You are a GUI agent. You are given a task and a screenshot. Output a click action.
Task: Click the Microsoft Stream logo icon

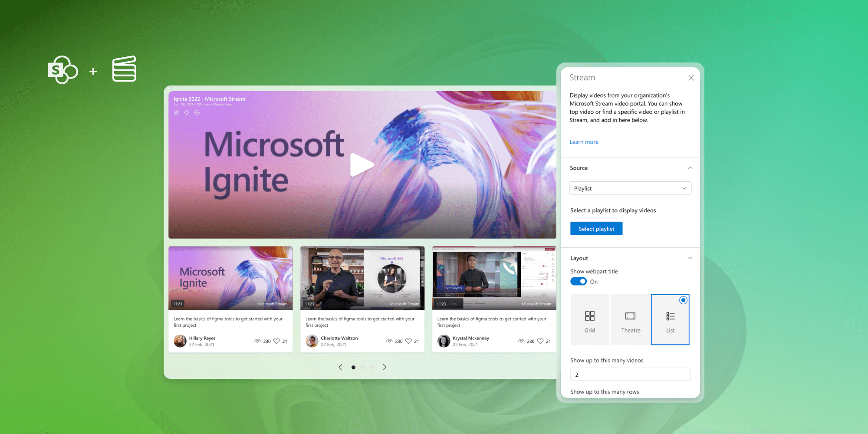pos(124,69)
